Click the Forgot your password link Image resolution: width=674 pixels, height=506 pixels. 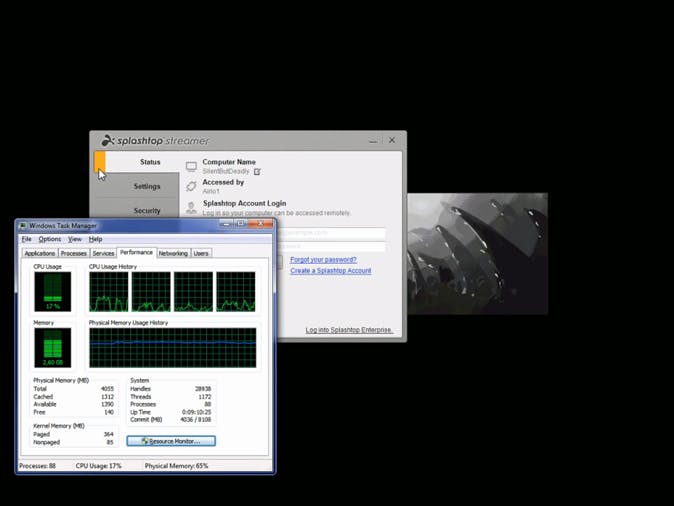(x=323, y=260)
